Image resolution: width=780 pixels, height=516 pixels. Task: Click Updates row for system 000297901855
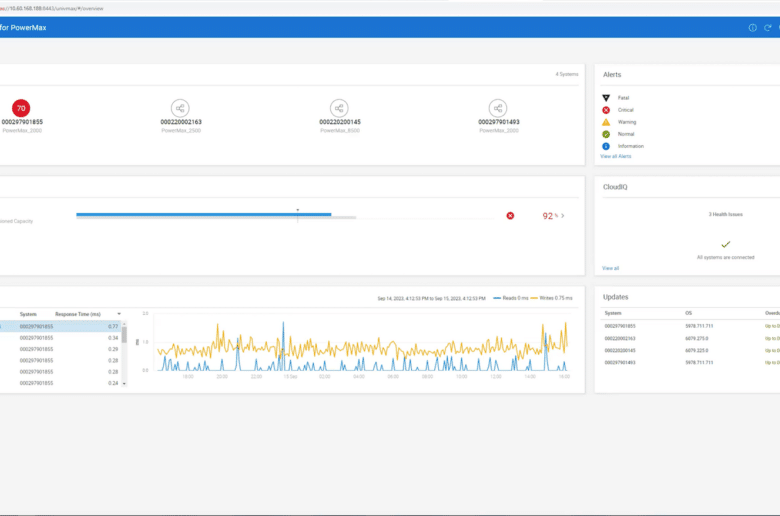[x=691, y=326]
